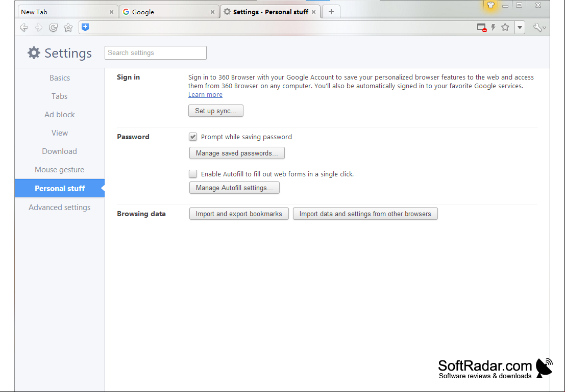Open Advanced settings in sidebar
The width and height of the screenshot is (565, 392).
pos(59,207)
